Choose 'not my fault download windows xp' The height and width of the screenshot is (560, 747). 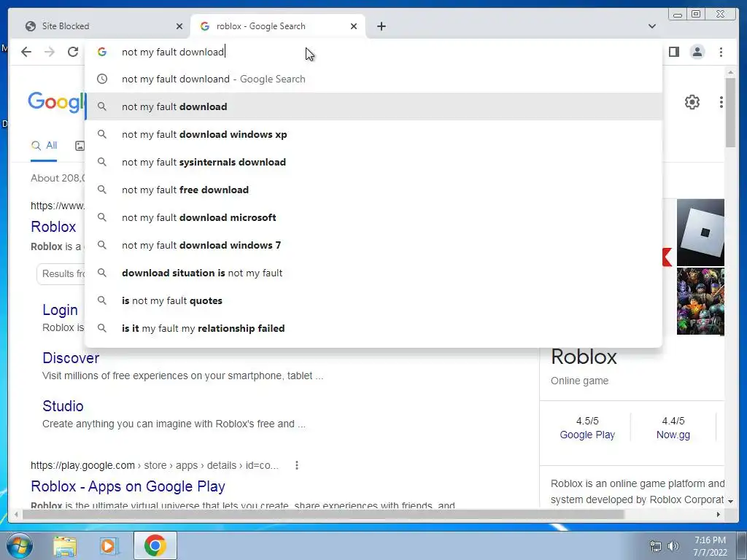point(373,134)
